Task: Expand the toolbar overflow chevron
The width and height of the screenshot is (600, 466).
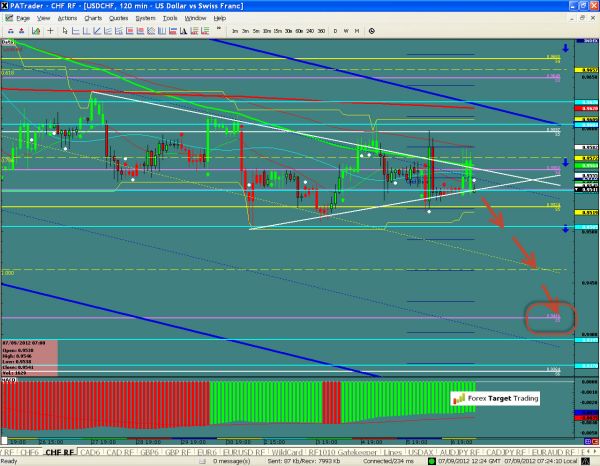Action: pyautogui.click(x=218, y=32)
